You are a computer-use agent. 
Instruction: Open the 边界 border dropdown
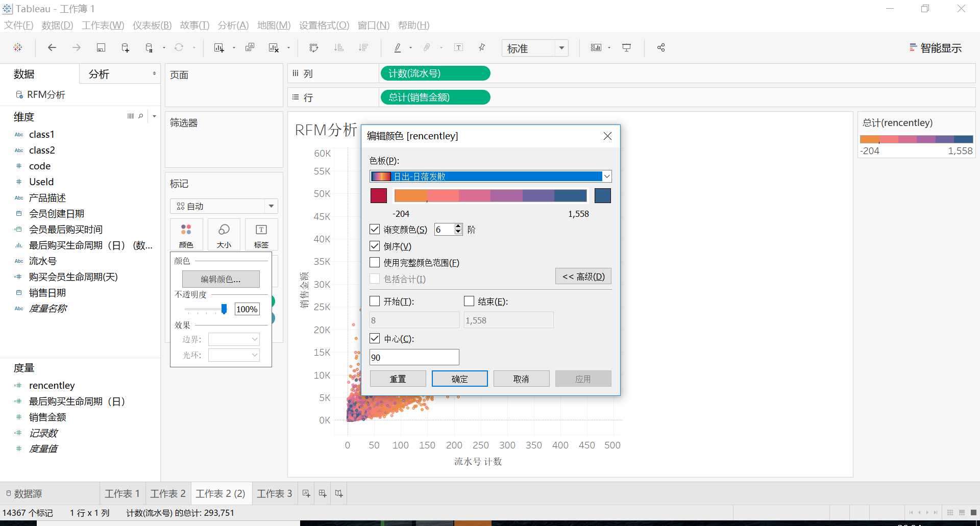click(x=234, y=339)
